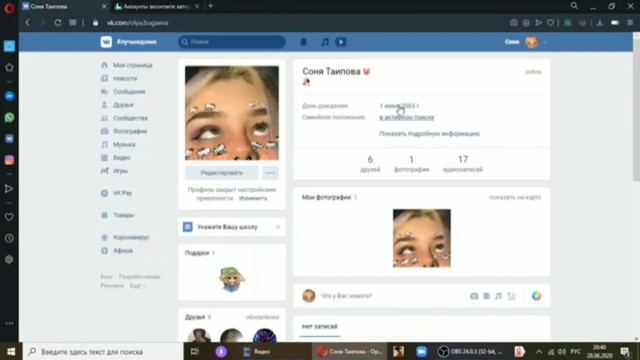Open the Windows Start menu
Viewport: 640px width, 360px height.
[11, 351]
